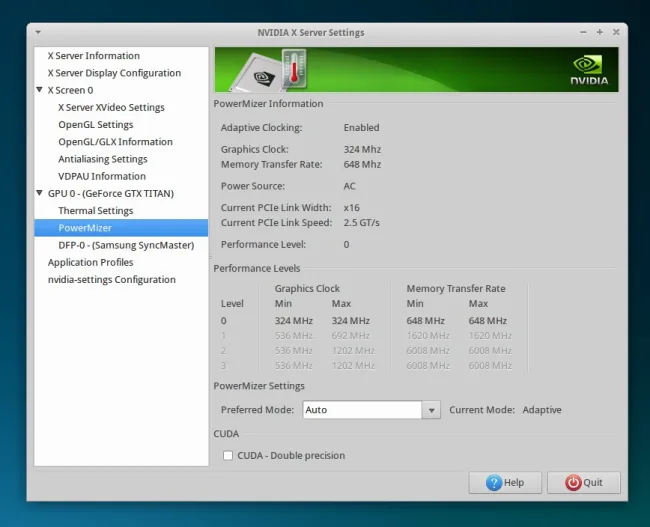
Task: Open Application Profiles page
Action: [90, 262]
